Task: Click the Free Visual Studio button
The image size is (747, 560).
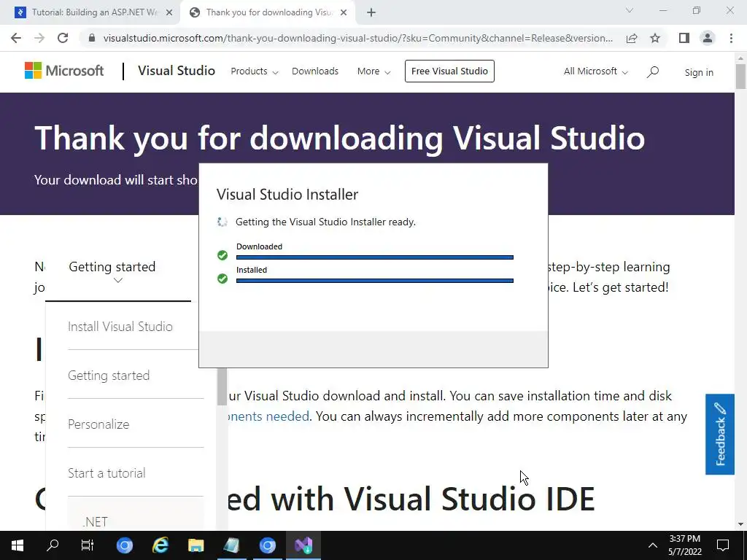Action: 449,71
